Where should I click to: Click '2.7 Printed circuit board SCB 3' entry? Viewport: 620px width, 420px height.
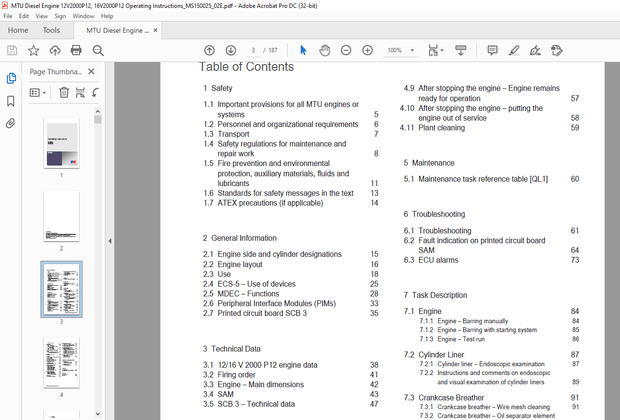tap(291, 313)
